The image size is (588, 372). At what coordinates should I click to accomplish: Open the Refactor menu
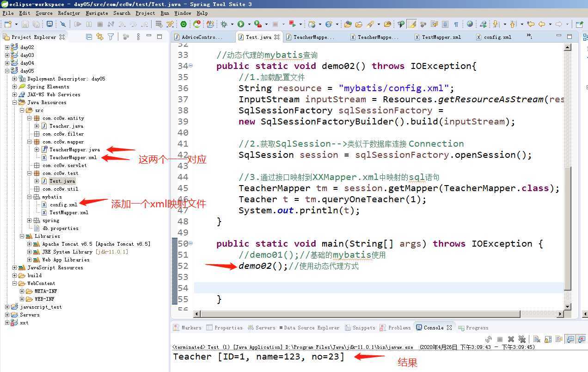[69, 13]
